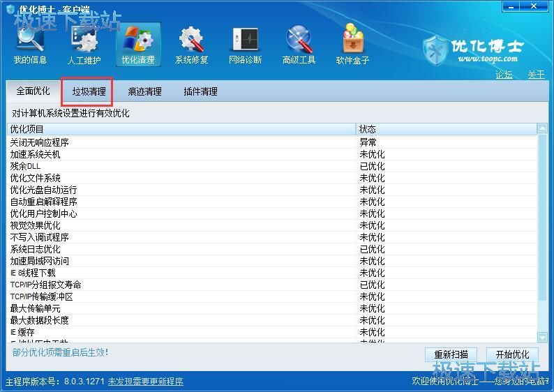Open the 软件盒子 box icon
The height and width of the screenshot is (392, 554).
[352, 44]
